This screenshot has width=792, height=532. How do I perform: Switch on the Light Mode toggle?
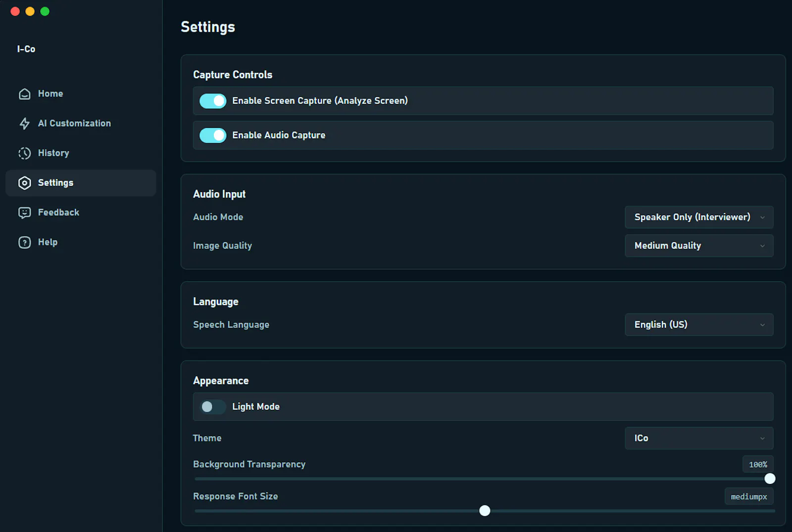[213, 407]
